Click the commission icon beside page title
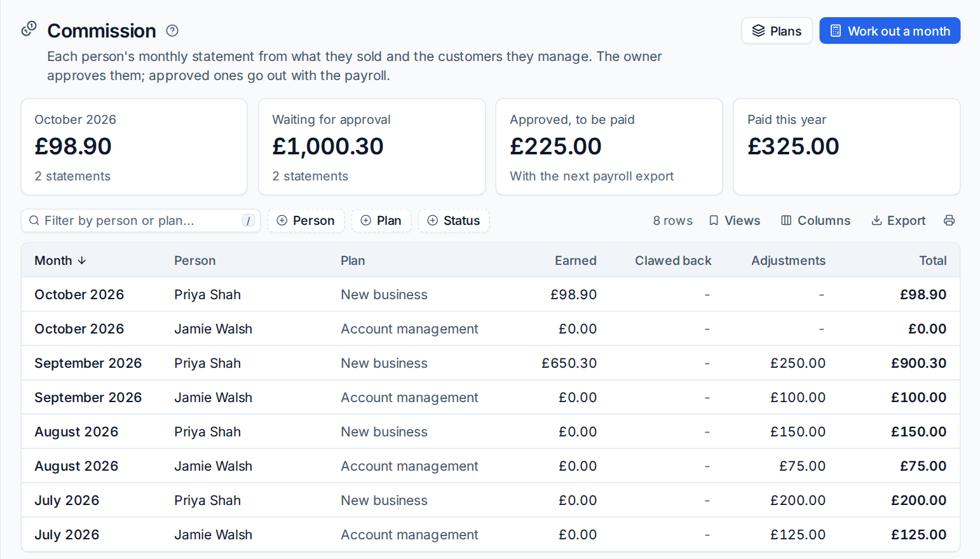This screenshot has width=980, height=559. click(x=29, y=29)
